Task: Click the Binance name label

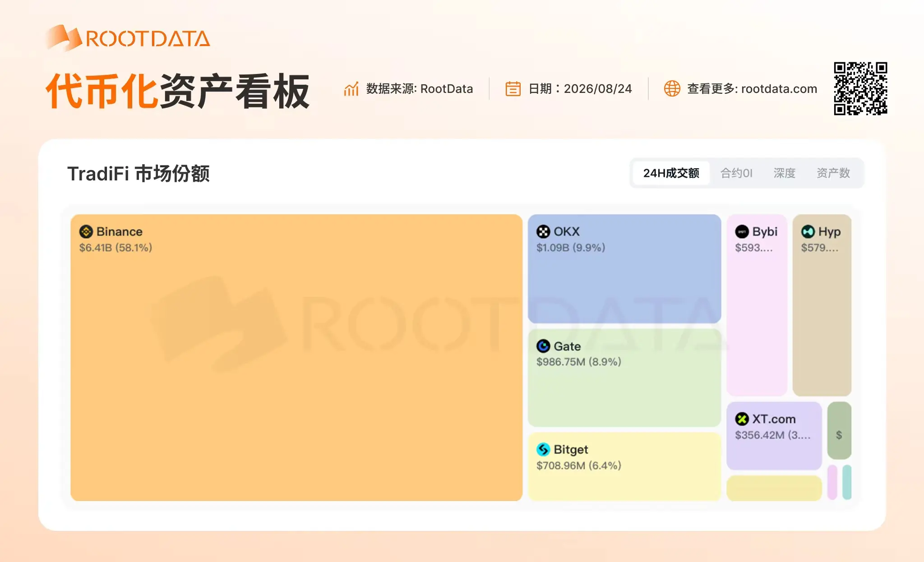Action: click(x=119, y=232)
